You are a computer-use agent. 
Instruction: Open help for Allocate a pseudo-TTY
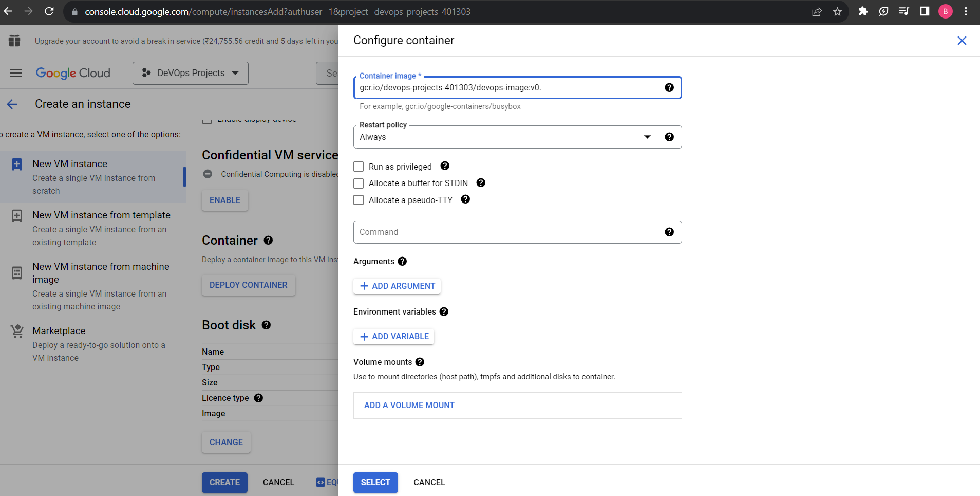[465, 199]
